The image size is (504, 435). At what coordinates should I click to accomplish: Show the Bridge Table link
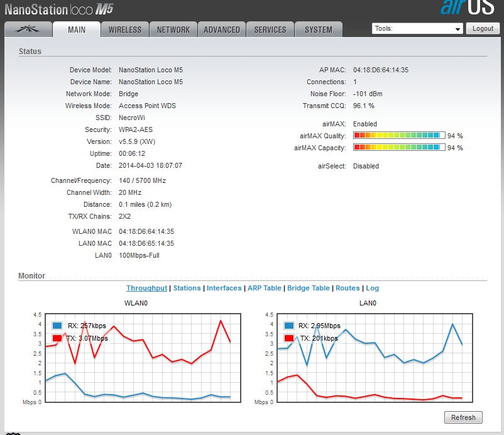pyautogui.click(x=309, y=288)
